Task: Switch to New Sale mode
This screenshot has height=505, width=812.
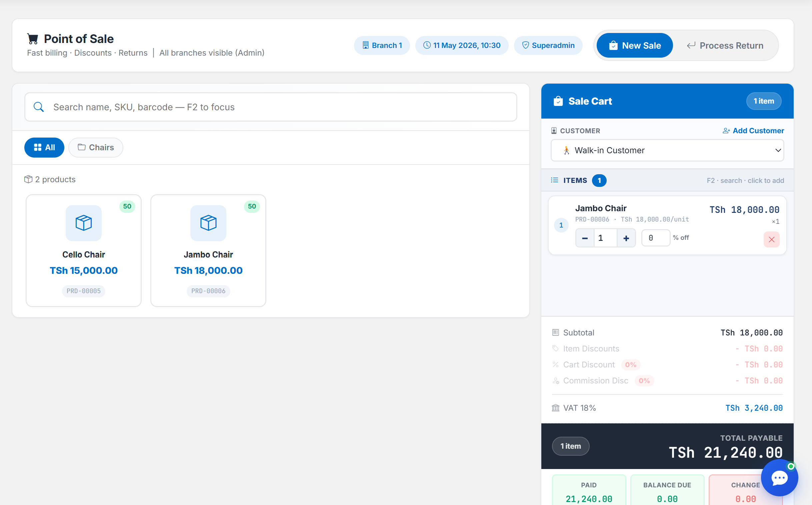Action: click(634, 45)
